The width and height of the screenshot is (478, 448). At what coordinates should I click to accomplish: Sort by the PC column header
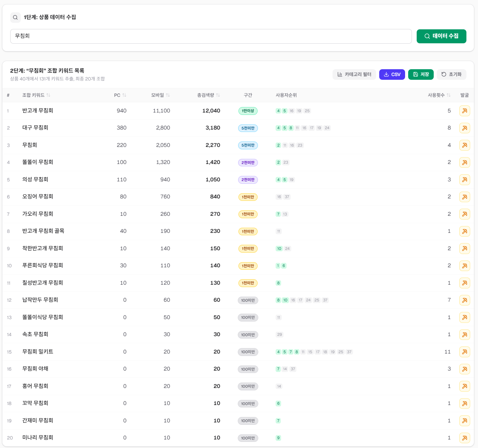tap(120, 95)
